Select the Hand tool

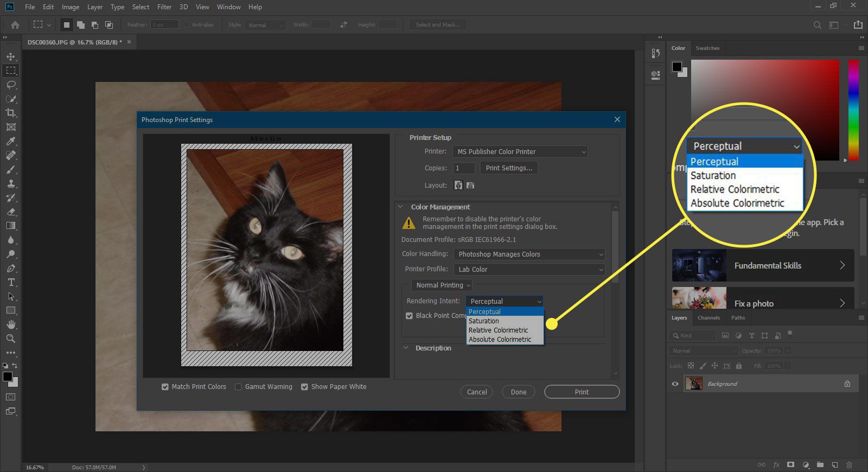(11, 324)
